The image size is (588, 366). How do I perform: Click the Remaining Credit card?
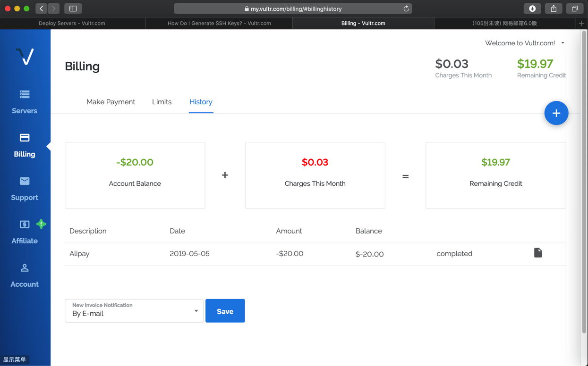tap(495, 175)
